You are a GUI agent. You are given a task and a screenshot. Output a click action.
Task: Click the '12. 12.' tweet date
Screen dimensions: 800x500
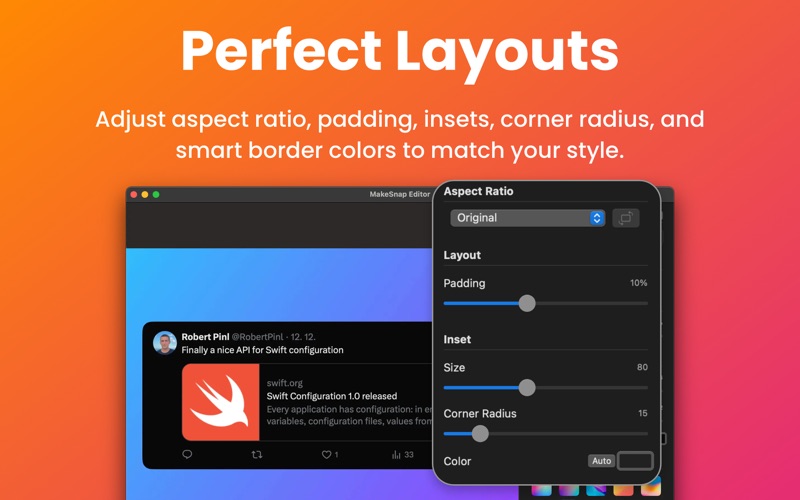[303, 337]
